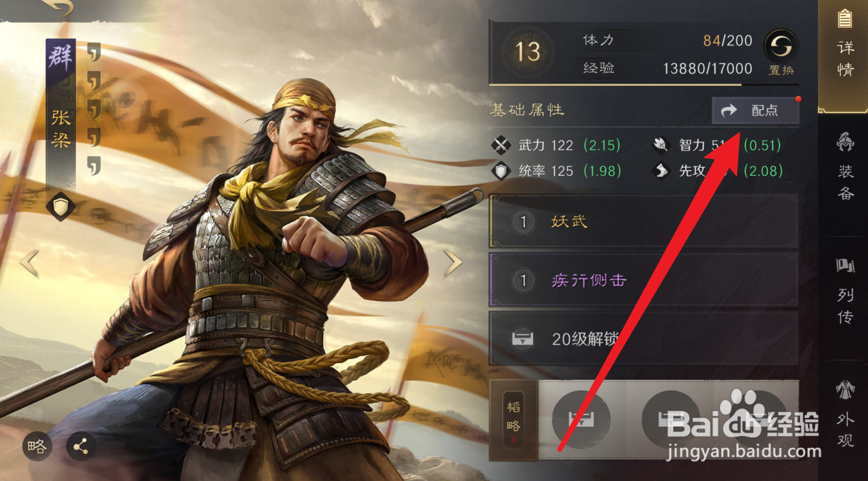Click the experience progress bar

click(643, 85)
